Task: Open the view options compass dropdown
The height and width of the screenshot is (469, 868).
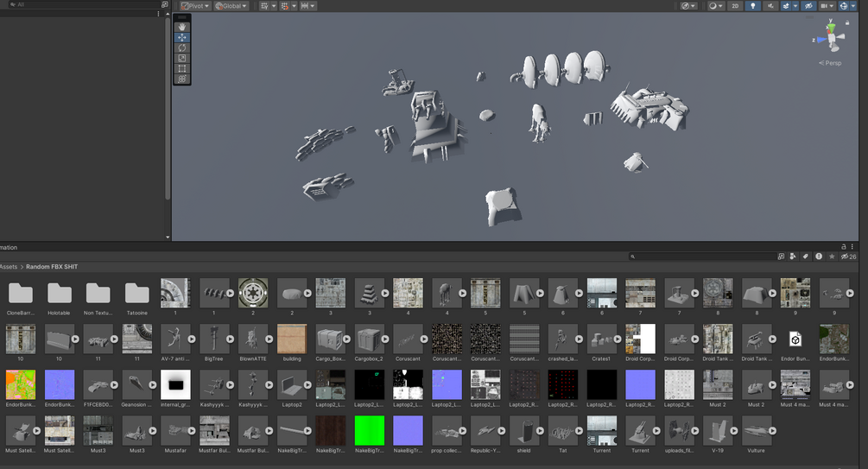Action: [688, 6]
